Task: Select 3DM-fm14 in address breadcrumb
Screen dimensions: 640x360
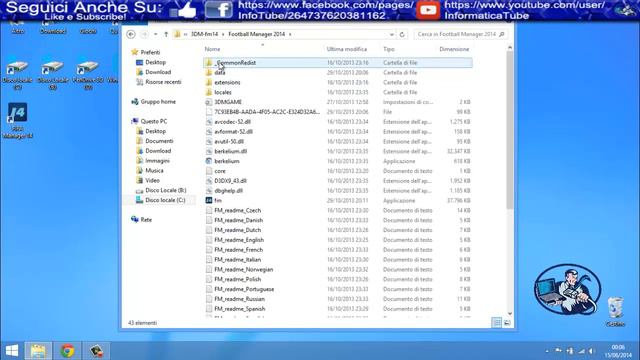Action: pos(204,34)
